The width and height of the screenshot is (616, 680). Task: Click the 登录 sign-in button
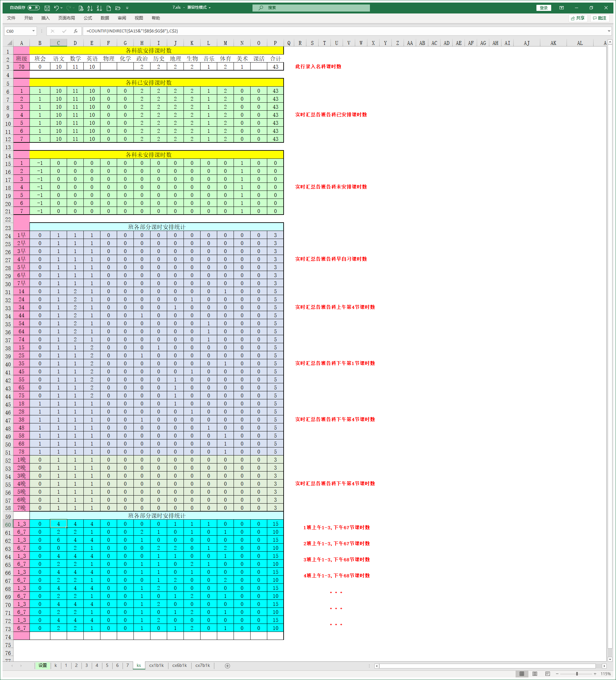(543, 8)
